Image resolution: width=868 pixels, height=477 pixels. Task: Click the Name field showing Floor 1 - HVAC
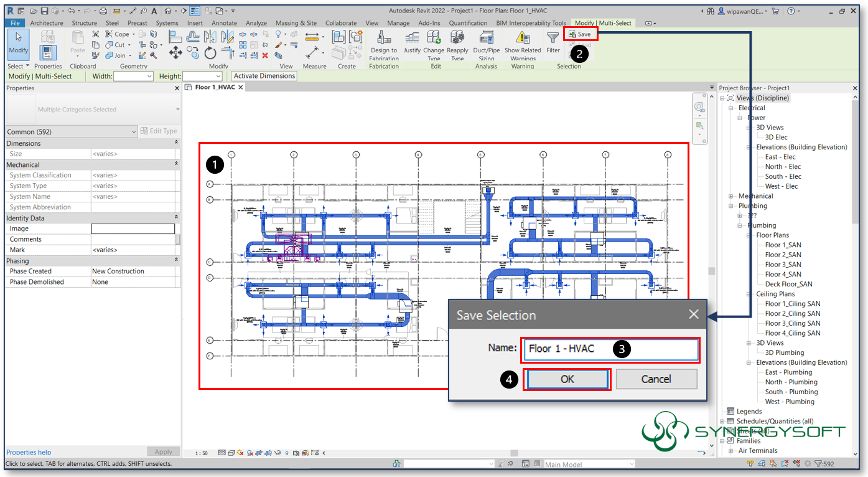pos(610,350)
